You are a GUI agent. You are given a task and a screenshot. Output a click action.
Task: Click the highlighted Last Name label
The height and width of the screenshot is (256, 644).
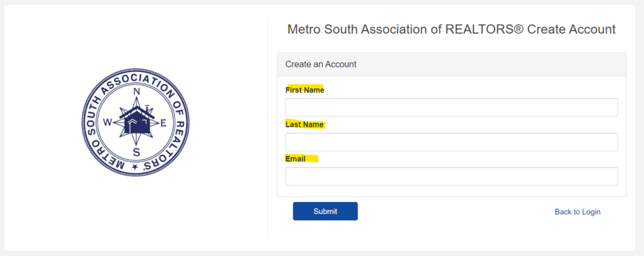[x=304, y=125]
